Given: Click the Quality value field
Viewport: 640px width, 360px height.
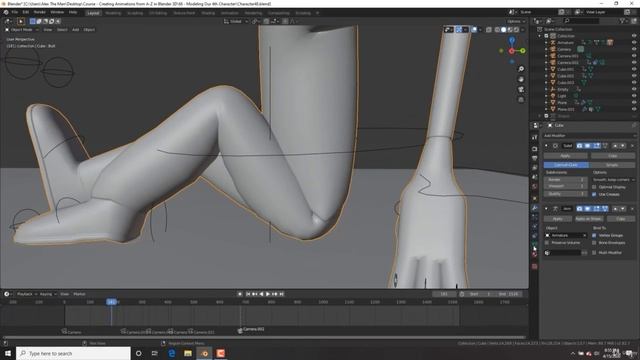Looking at the screenshot, I should coord(566,194).
